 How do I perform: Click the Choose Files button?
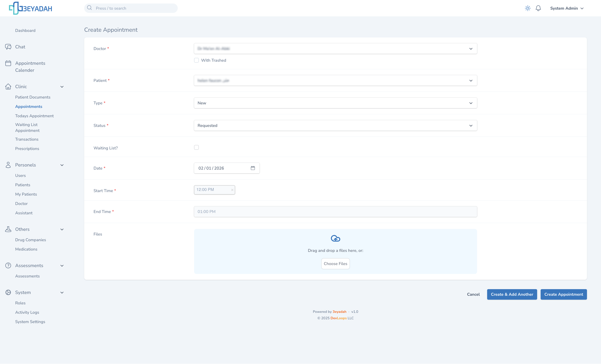pos(335,264)
